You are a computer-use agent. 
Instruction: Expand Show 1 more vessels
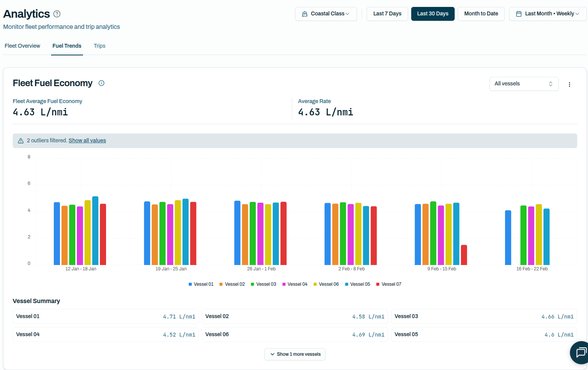(x=295, y=354)
